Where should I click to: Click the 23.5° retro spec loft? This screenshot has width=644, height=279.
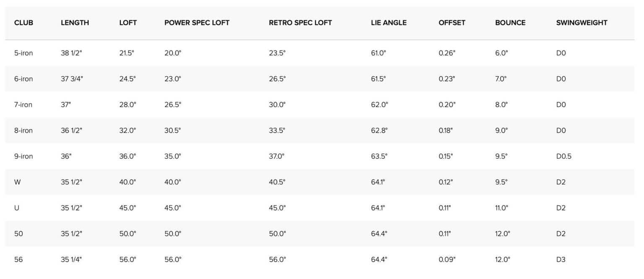(x=277, y=53)
